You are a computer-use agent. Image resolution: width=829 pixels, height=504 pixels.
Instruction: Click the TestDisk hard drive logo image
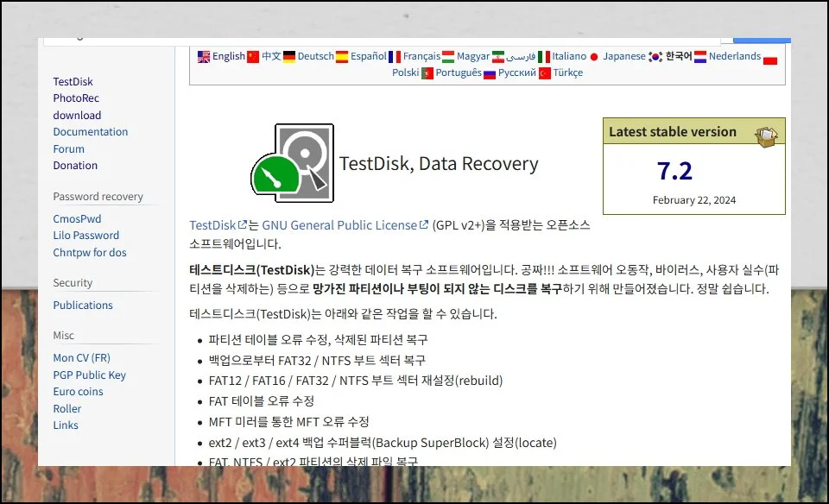[x=293, y=162]
